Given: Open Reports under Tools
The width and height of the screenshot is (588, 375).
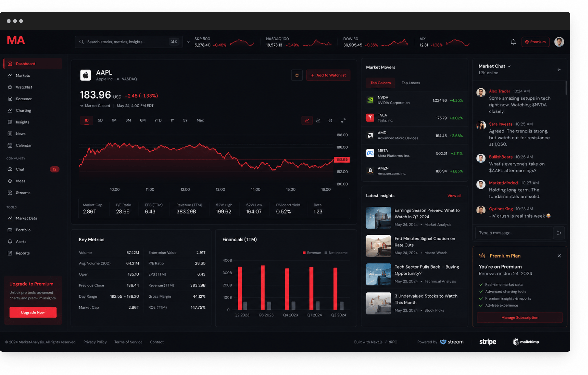Looking at the screenshot, I should 33,253.
